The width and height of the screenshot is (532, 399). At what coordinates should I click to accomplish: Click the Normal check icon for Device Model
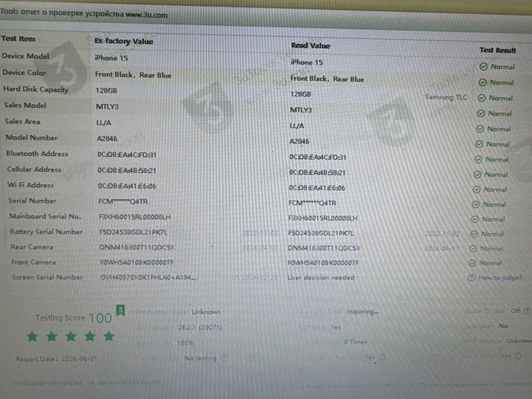pyautogui.click(x=484, y=66)
